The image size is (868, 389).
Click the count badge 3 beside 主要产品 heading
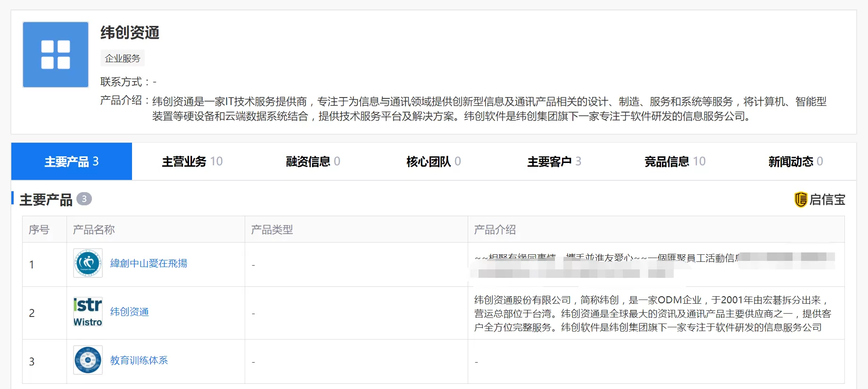[x=84, y=199]
